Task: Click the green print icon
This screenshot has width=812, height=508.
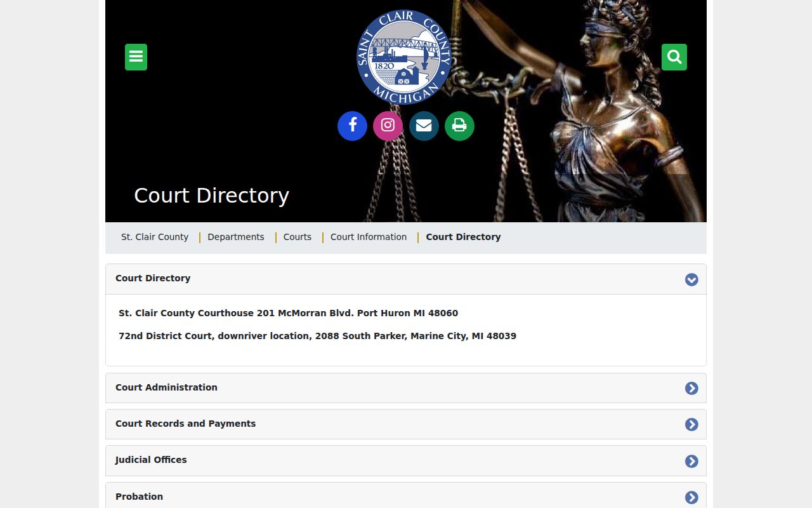Action: pos(459,126)
